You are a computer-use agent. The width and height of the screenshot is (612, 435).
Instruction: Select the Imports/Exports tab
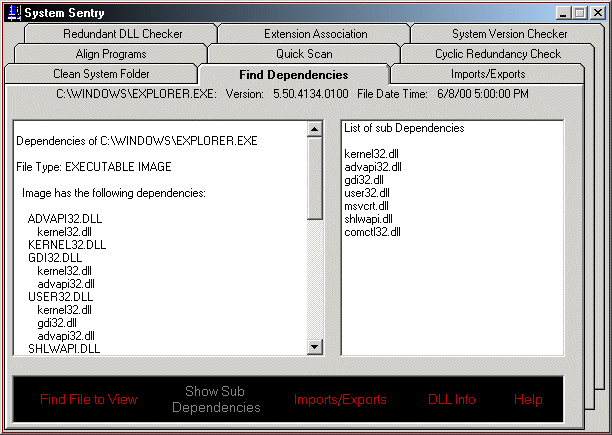[485, 75]
